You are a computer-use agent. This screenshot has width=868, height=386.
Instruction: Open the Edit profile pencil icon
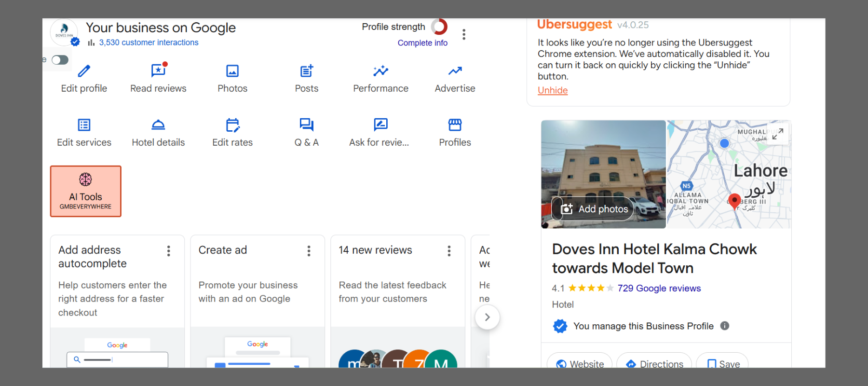tap(84, 71)
